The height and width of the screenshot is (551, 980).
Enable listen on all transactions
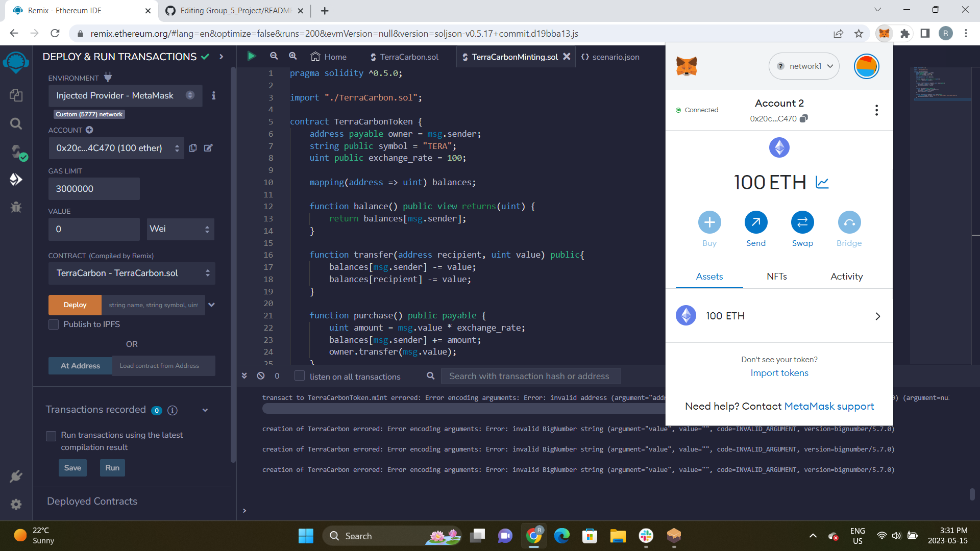(299, 376)
